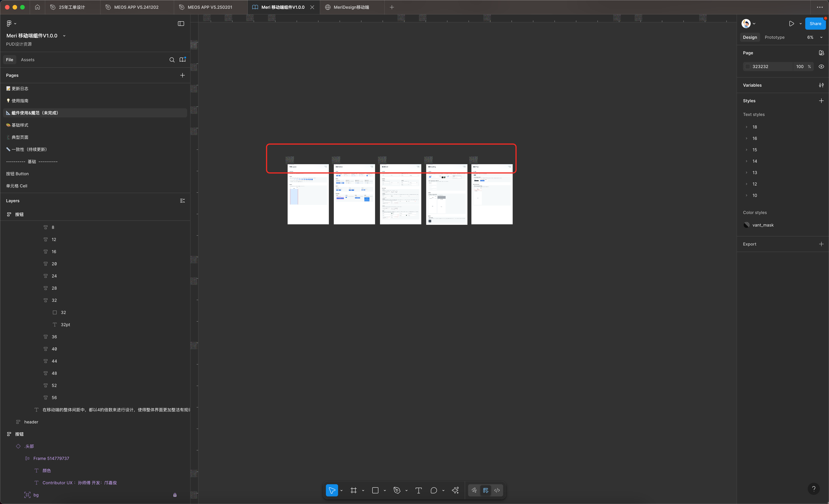The height and width of the screenshot is (504, 829).
Task: Open a new tab with plus
Action: tap(392, 7)
